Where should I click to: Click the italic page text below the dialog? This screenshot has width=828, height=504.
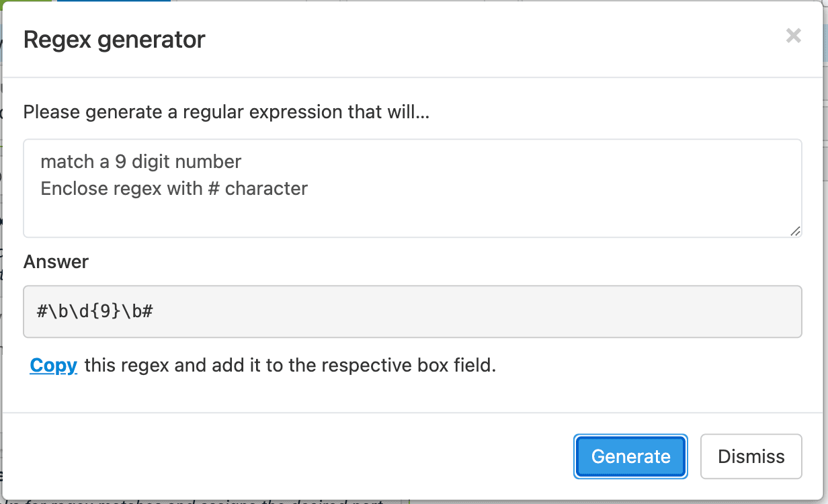click(202, 501)
